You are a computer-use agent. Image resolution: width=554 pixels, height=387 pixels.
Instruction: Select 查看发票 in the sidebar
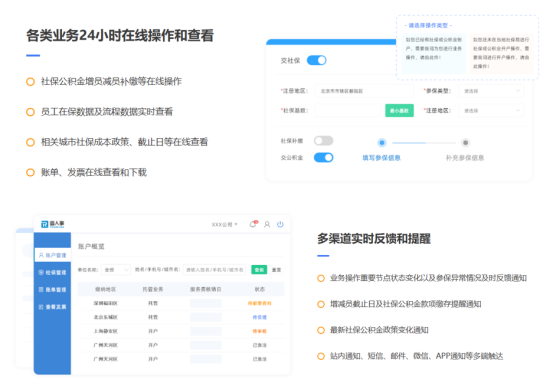pos(53,307)
